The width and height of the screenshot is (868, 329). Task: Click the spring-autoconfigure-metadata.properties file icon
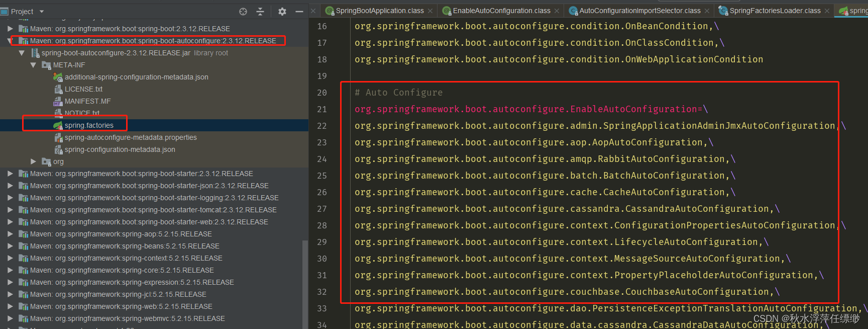58,137
